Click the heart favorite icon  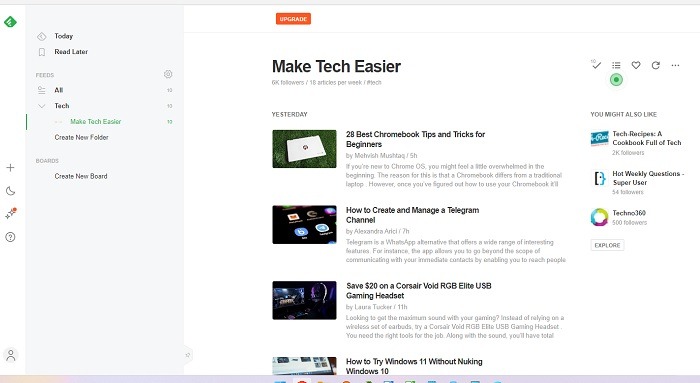pyautogui.click(x=636, y=65)
